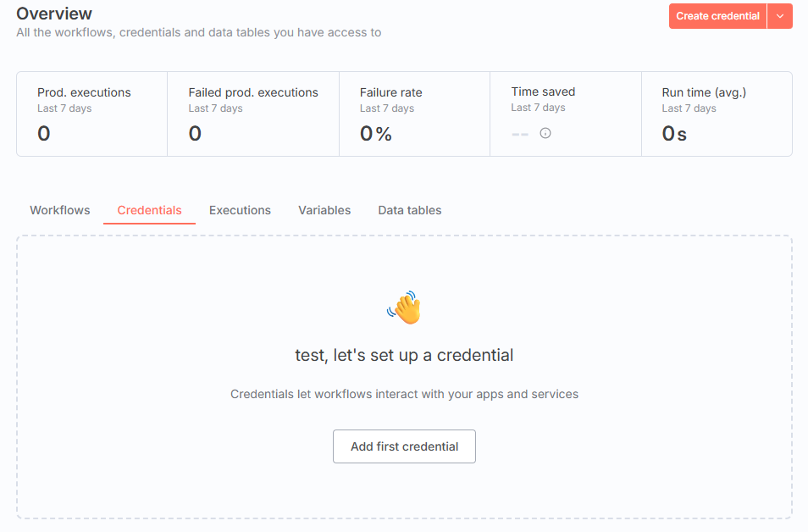This screenshot has height=532, width=808.
Task: Click the Run time (avg.) card
Action: tap(717, 114)
